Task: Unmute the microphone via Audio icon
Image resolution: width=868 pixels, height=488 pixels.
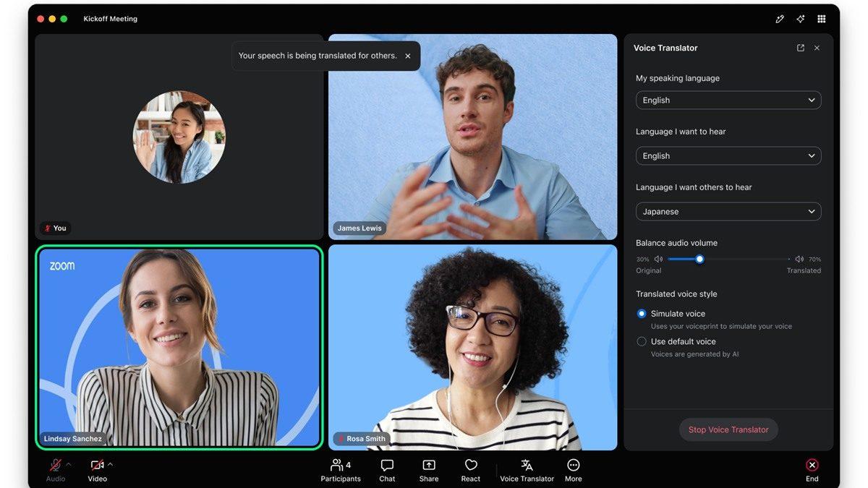Action: pos(55,465)
